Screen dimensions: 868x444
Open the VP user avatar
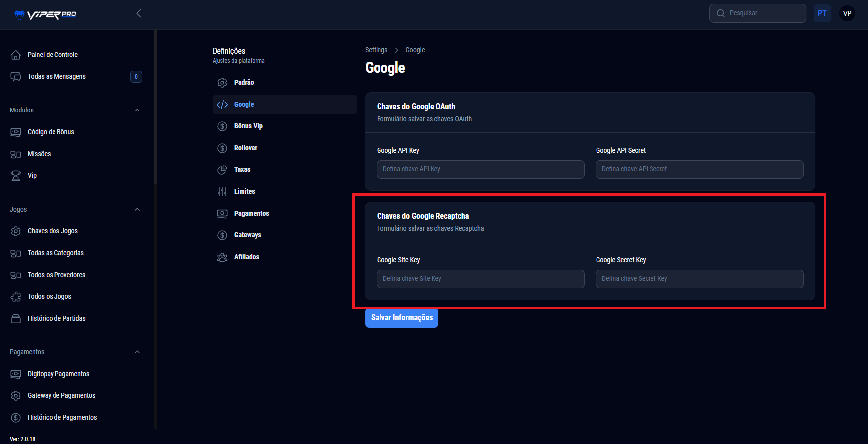847,13
